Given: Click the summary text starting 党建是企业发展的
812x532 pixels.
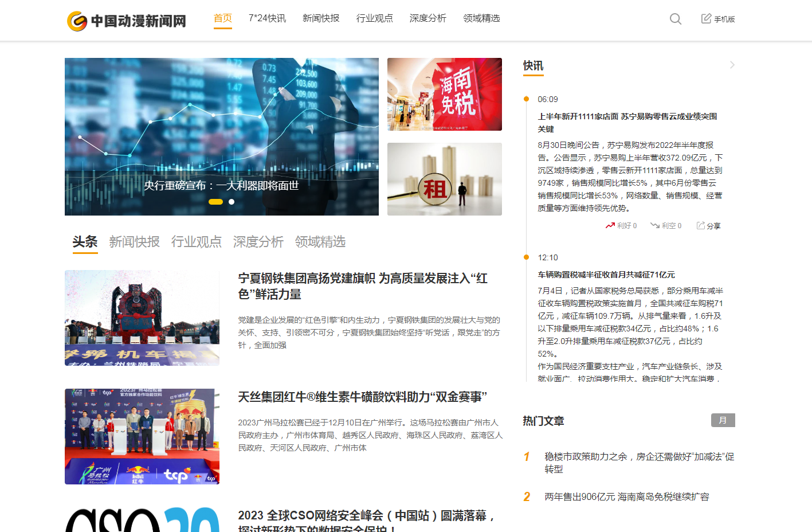Looking at the screenshot, I should coord(369,332).
